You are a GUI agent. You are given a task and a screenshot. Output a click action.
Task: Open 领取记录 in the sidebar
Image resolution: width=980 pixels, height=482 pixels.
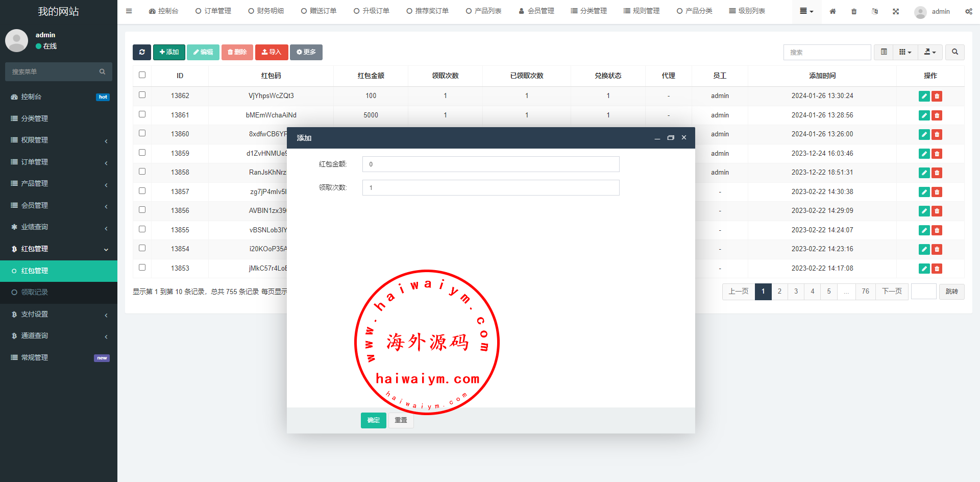(35, 293)
